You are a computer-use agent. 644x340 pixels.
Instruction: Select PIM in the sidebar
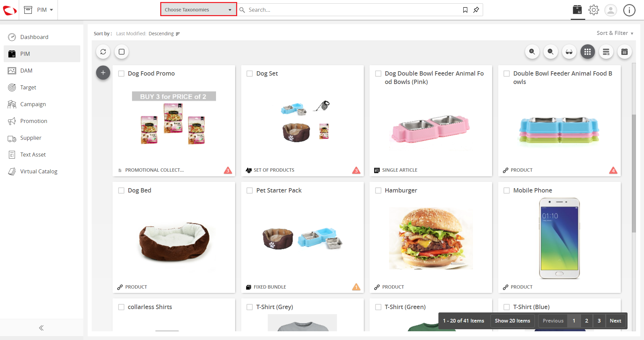coord(42,54)
